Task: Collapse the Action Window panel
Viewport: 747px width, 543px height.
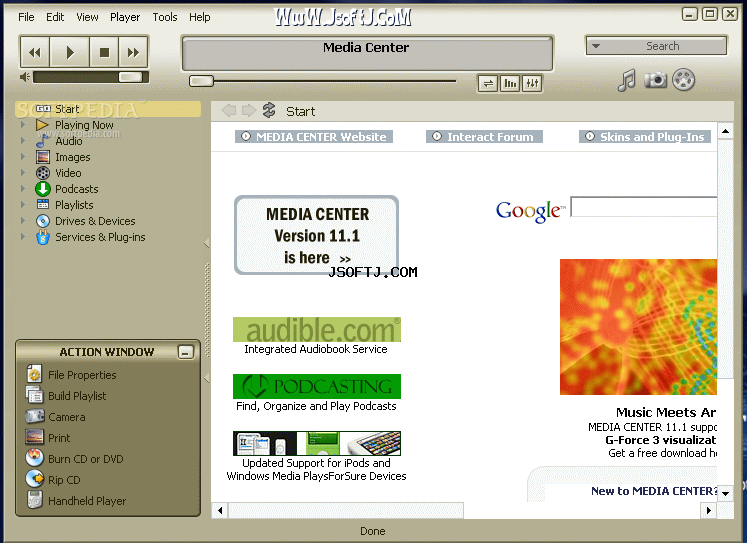Action: pyautogui.click(x=186, y=352)
